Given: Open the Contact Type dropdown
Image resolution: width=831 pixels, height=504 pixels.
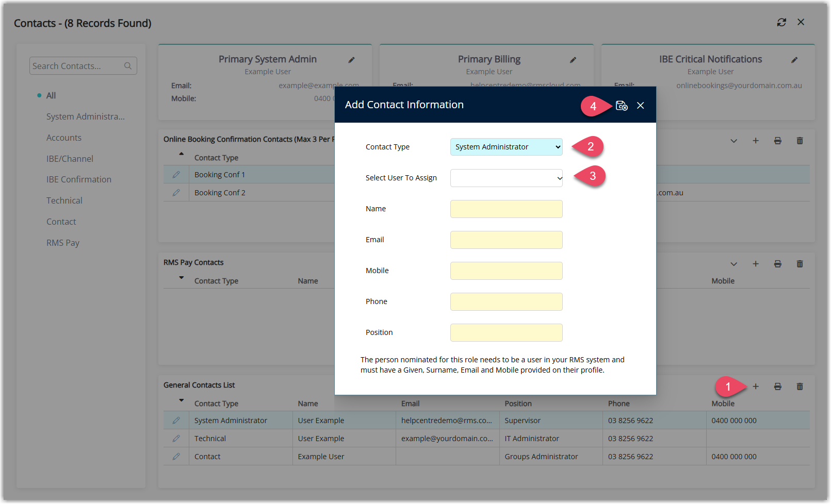Looking at the screenshot, I should click(x=507, y=147).
